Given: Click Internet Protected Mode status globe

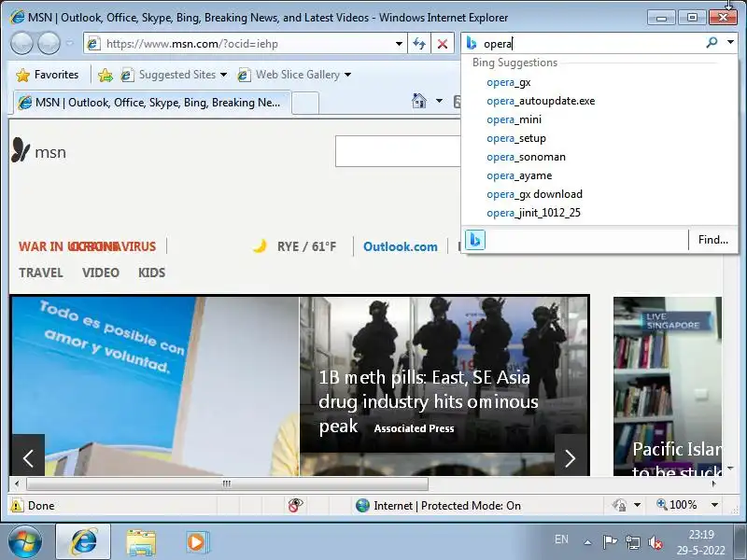Looking at the screenshot, I should [x=362, y=505].
